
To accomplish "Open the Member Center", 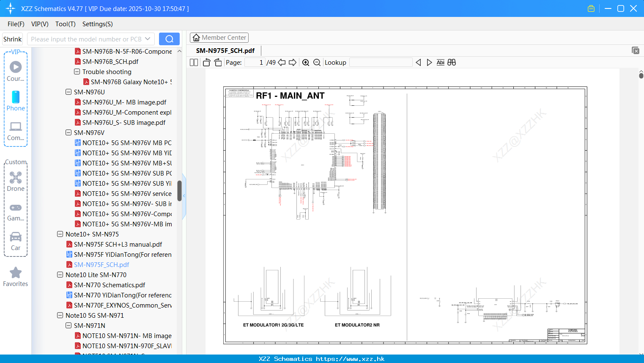I will 219,38.
